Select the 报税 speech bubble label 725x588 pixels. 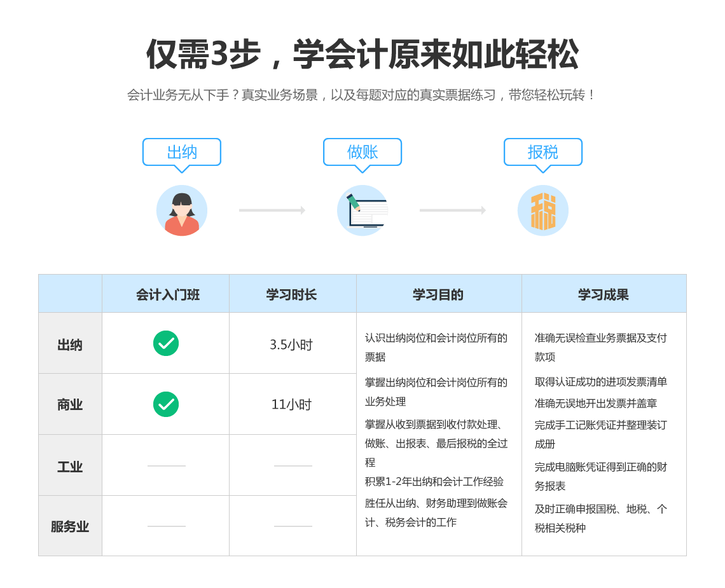point(543,152)
